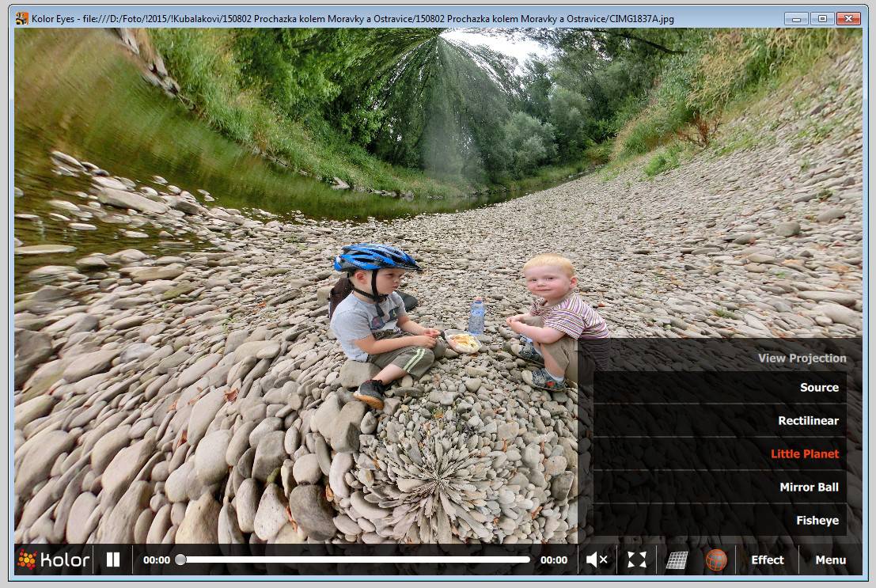Choose the Little Planet projection
The height and width of the screenshot is (588, 876).
click(804, 454)
